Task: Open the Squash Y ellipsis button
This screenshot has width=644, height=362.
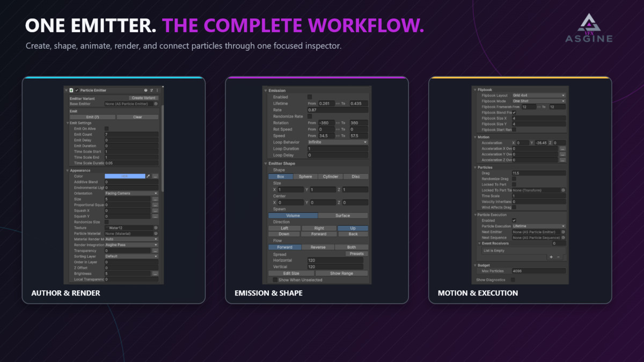Action: point(155,216)
